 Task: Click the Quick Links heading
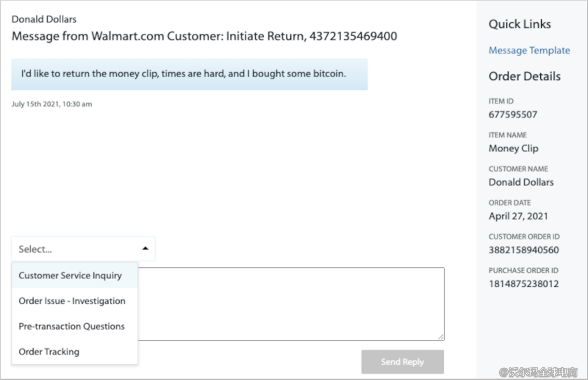520,24
